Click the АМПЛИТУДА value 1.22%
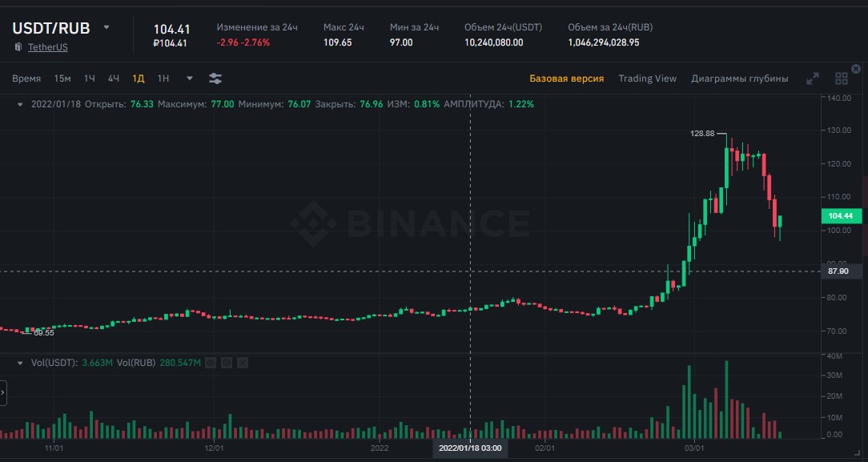Viewport: 868px width, 462px height. coord(521,104)
